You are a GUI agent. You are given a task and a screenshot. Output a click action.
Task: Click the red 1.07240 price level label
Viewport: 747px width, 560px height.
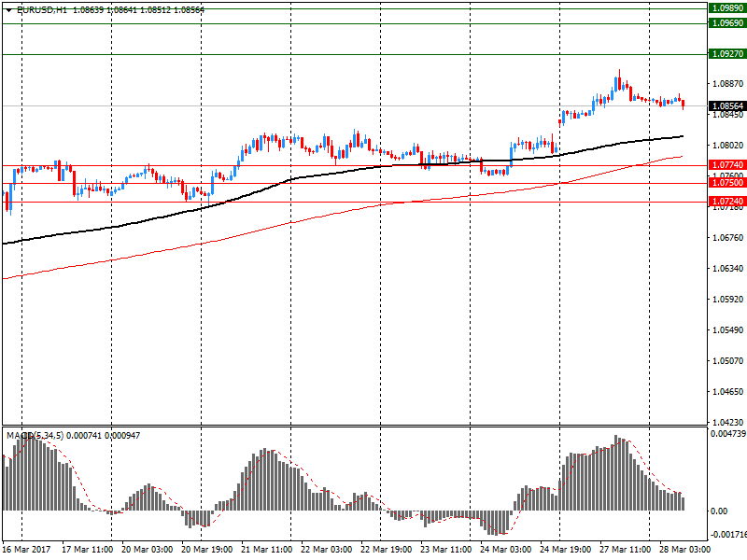726,202
